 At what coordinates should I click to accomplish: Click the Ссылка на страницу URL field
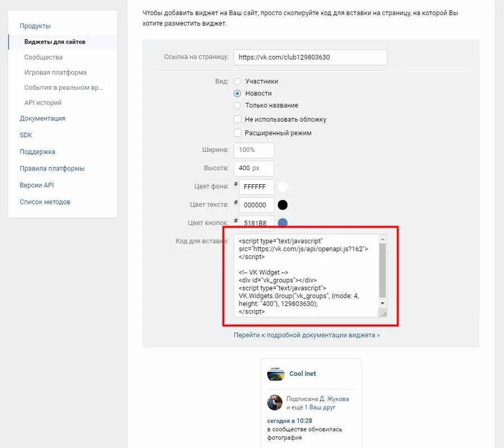pyautogui.click(x=310, y=57)
